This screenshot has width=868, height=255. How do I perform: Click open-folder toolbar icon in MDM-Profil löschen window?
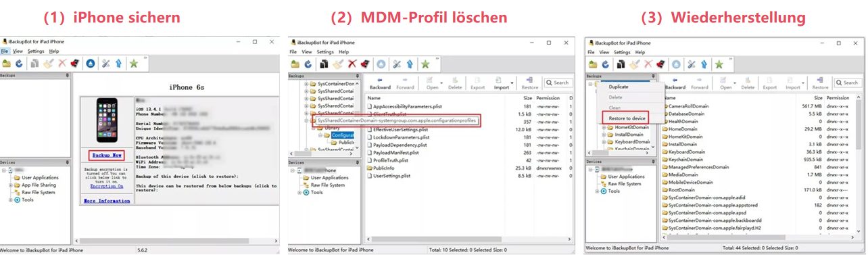(295, 64)
